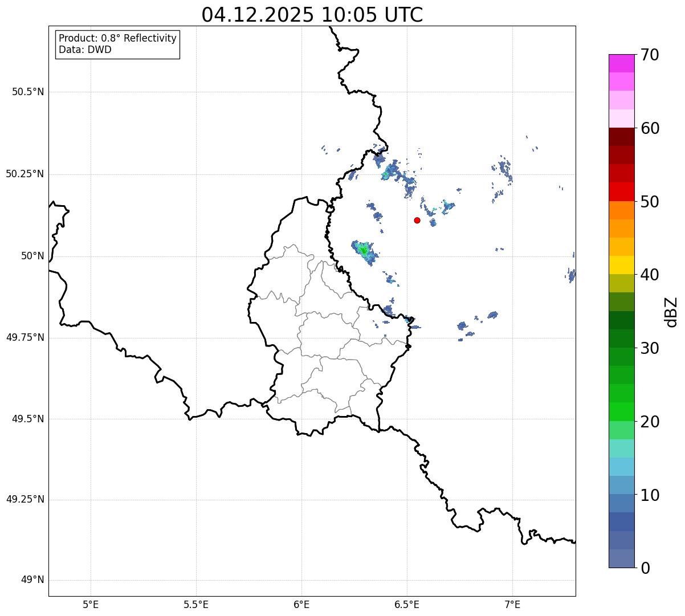Screen dimensions: 685x616
Task: Click the plot title 04.12.2025 10:05 UTC
Action: pos(312,15)
